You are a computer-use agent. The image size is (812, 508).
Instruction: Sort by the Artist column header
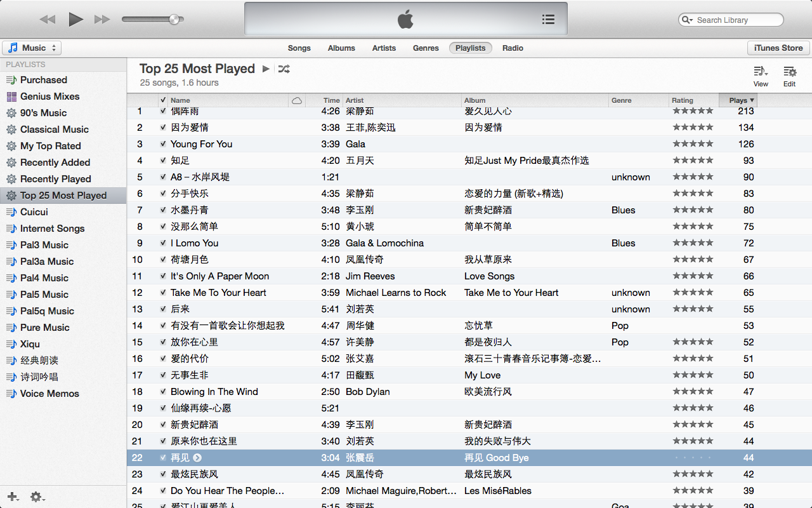tap(402, 100)
